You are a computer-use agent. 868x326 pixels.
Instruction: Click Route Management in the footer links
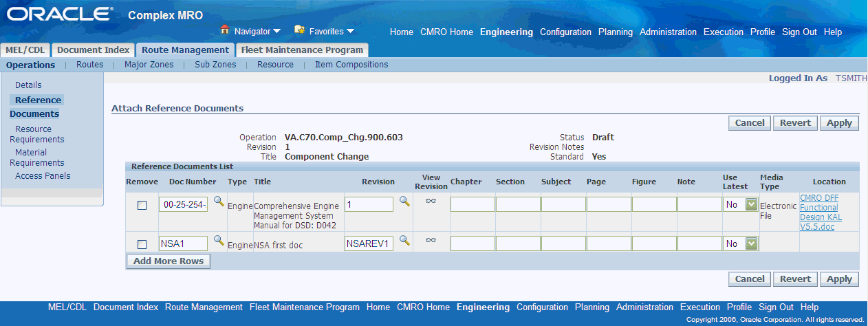204,307
